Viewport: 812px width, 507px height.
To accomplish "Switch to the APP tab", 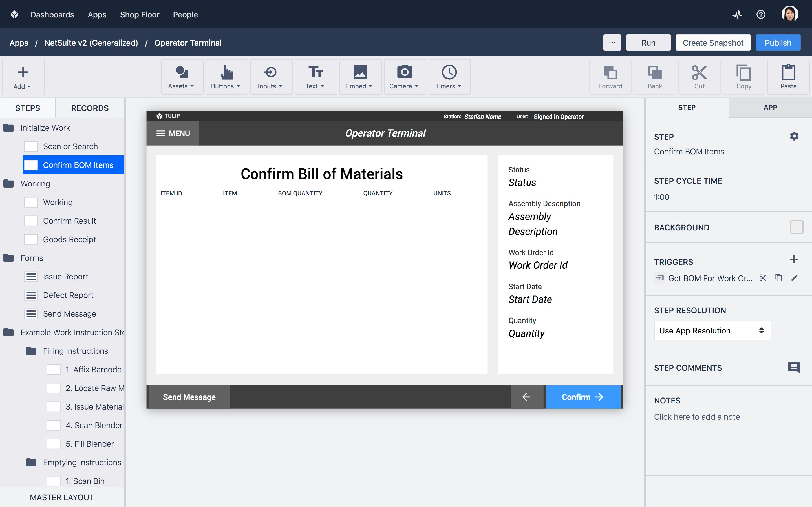I will 770,108.
